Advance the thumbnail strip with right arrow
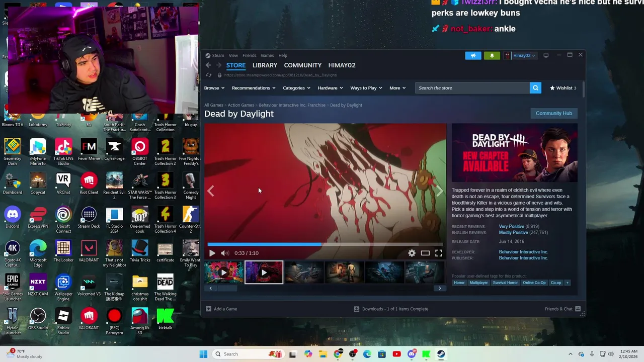 click(440, 288)
